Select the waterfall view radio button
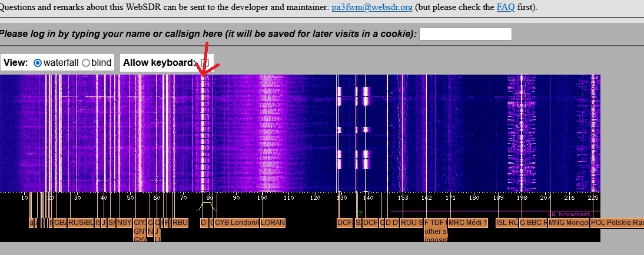Image resolution: width=644 pixels, height=255 pixels. (37, 63)
